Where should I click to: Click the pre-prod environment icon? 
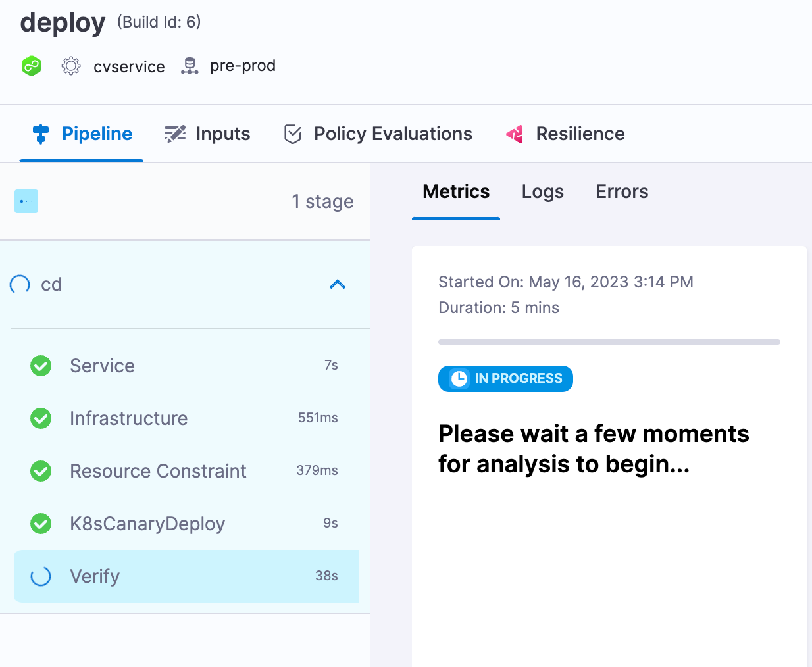pos(190,65)
